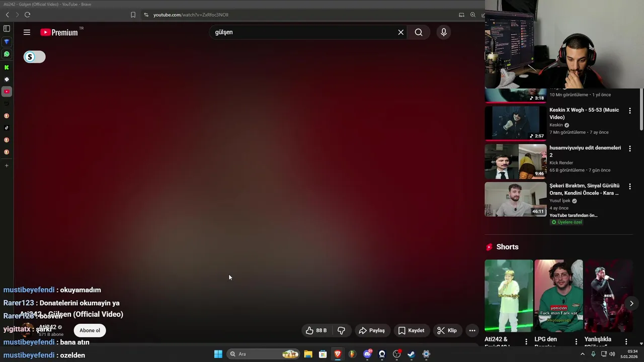This screenshot has width=644, height=362.
Task: Switch to the TikTok vertical tab
Action: point(7,128)
